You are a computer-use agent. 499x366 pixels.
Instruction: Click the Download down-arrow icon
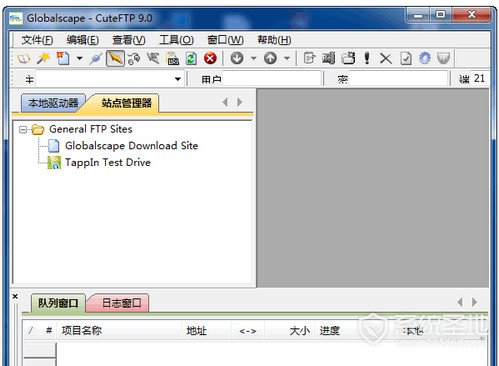(x=237, y=59)
